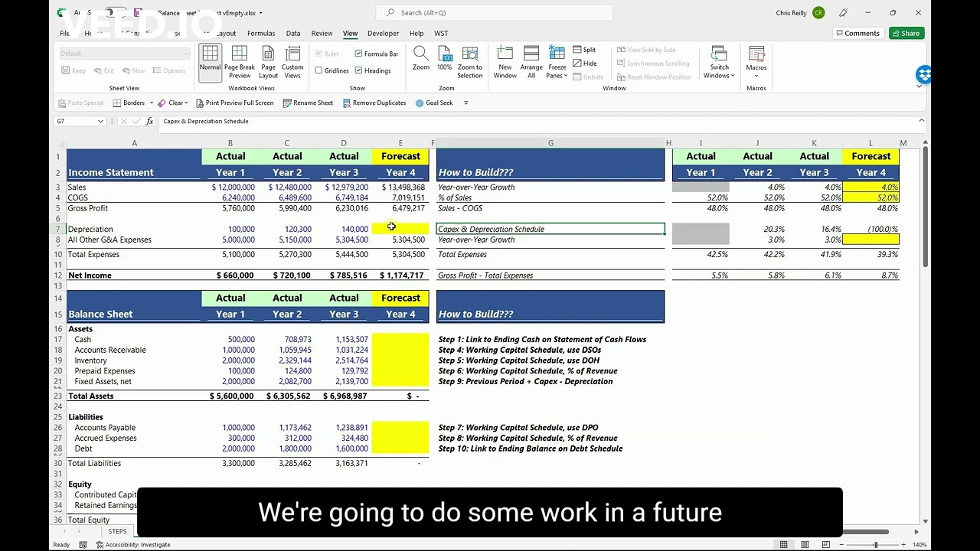Viewport: 980px width, 551px height.
Task: Click the Comments button
Action: click(x=857, y=33)
